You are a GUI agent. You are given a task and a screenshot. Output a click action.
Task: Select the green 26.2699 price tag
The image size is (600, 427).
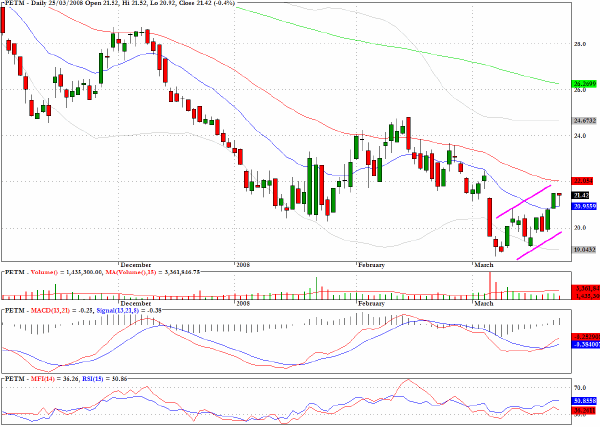point(584,83)
